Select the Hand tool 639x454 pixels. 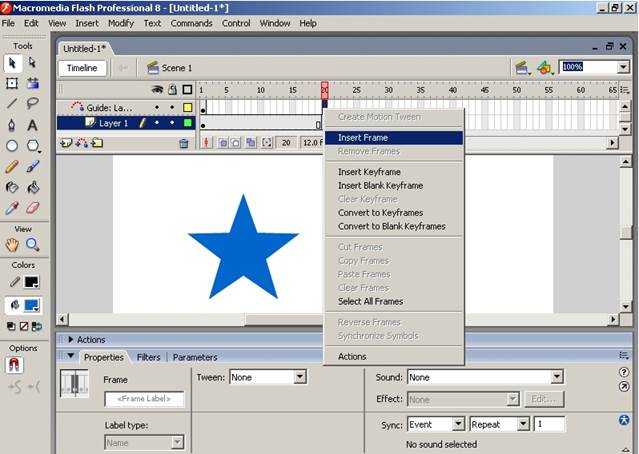click(x=12, y=245)
